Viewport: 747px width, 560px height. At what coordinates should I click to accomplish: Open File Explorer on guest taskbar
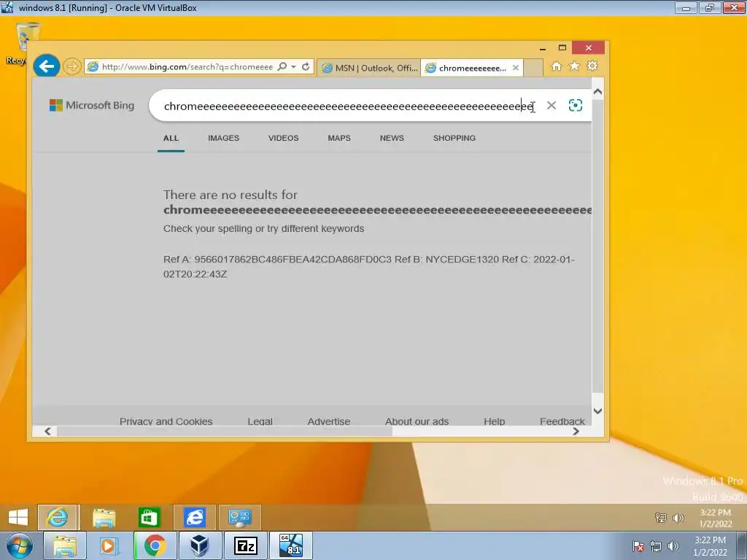coord(104,517)
